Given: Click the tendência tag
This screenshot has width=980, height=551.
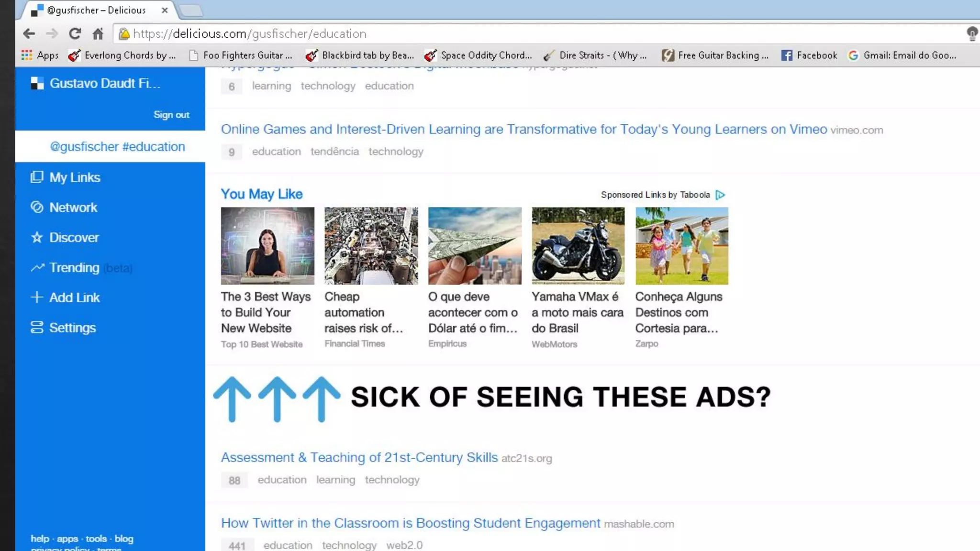Looking at the screenshot, I should [334, 152].
